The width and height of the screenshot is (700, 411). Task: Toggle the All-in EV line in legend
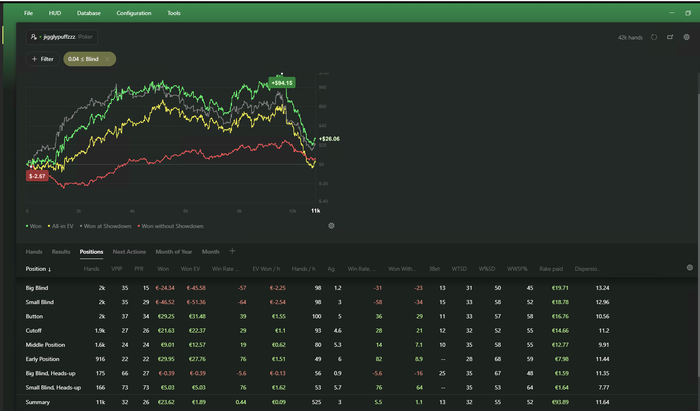pos(63,225)
